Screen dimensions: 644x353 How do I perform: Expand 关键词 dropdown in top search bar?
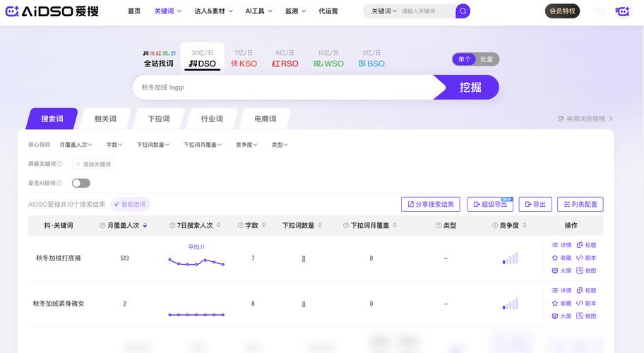click(383, 11)
